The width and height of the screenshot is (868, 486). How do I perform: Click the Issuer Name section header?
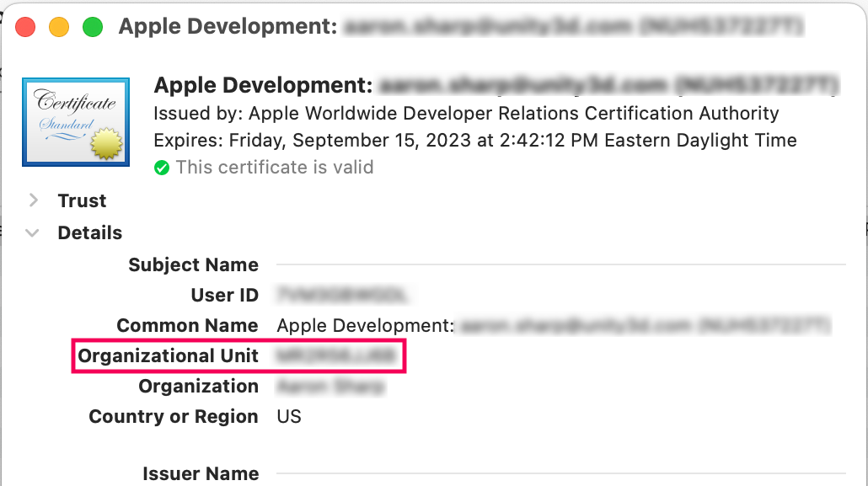[x=200, y=474]
